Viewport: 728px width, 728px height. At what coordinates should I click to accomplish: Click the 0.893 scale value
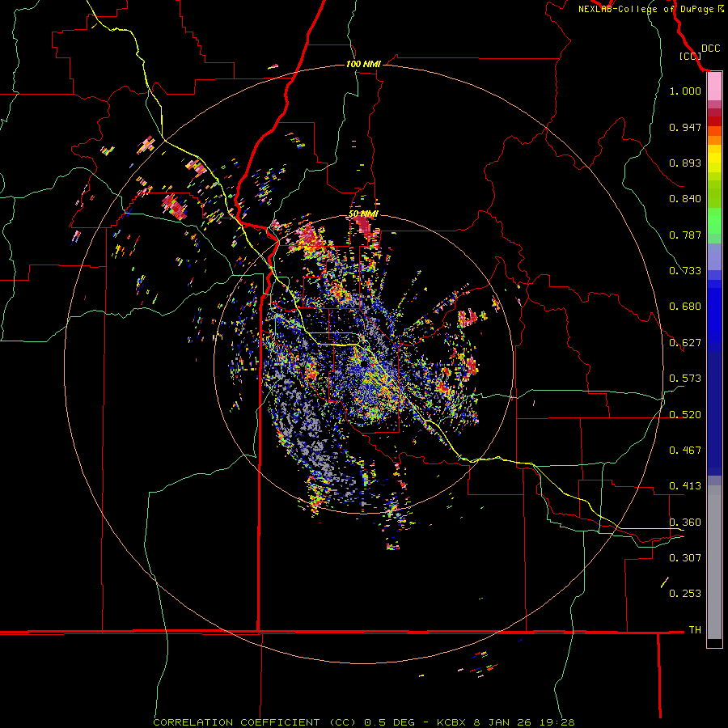click(685, 163)
